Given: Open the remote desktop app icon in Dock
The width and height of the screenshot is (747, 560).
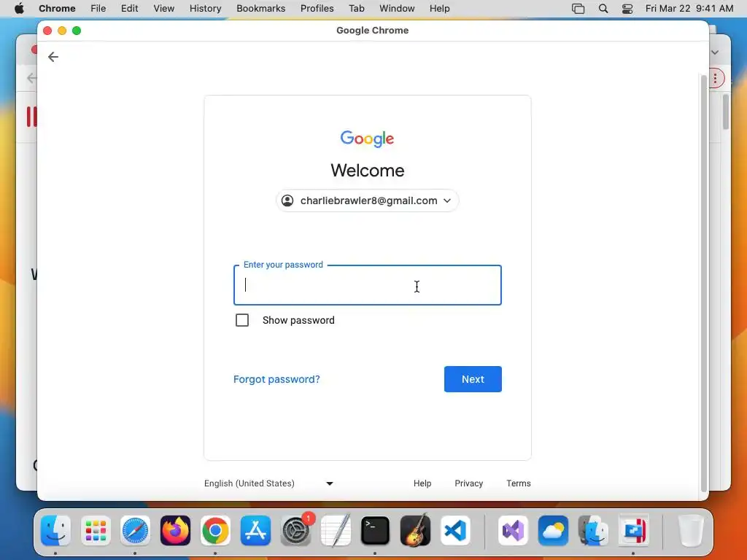Looking at the screenshot, I should pos(633,531).
